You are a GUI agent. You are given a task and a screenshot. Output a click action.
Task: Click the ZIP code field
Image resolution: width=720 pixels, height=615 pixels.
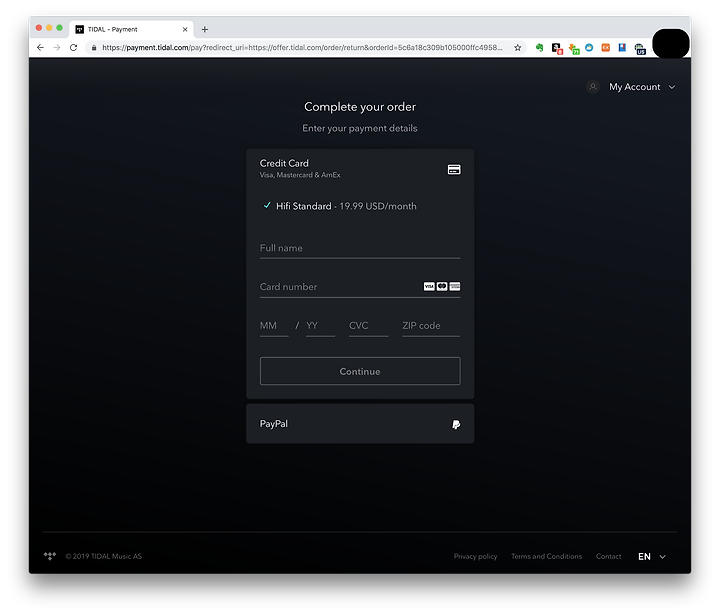click(x=431, y=326)
